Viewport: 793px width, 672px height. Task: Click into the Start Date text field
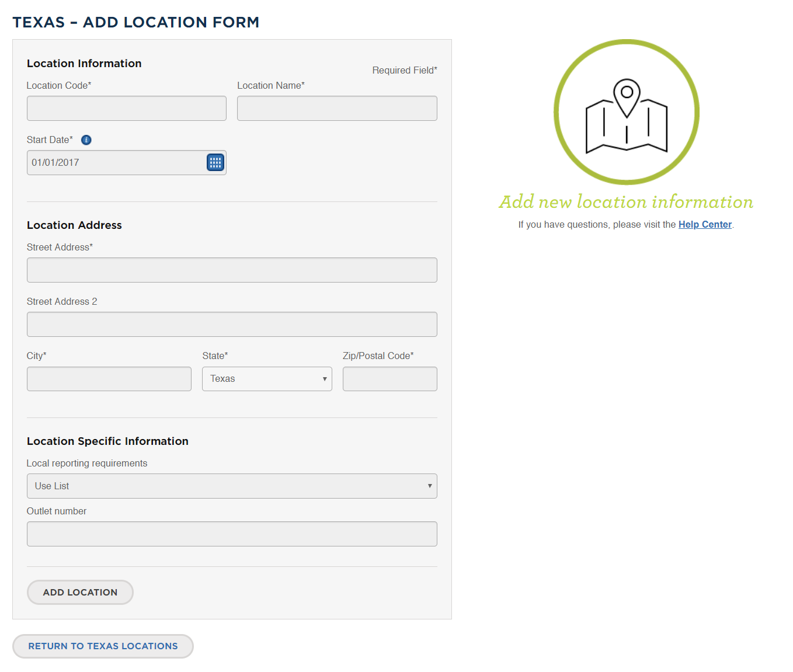(x=116, y=163)
